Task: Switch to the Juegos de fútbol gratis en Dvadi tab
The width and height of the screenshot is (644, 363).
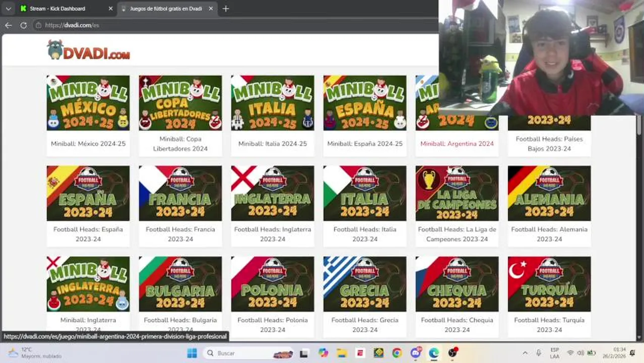Action: pos(167,9)
